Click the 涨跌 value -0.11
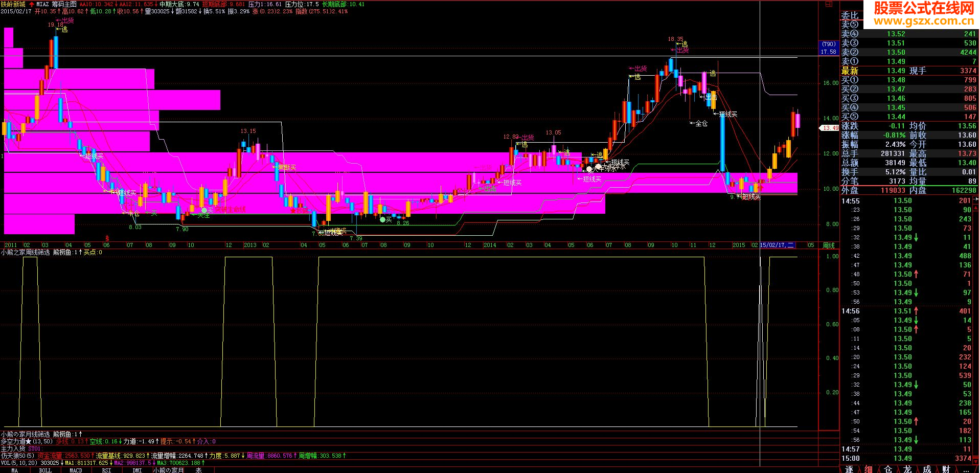The image size is (980, 473). click(x=897, y=126)
